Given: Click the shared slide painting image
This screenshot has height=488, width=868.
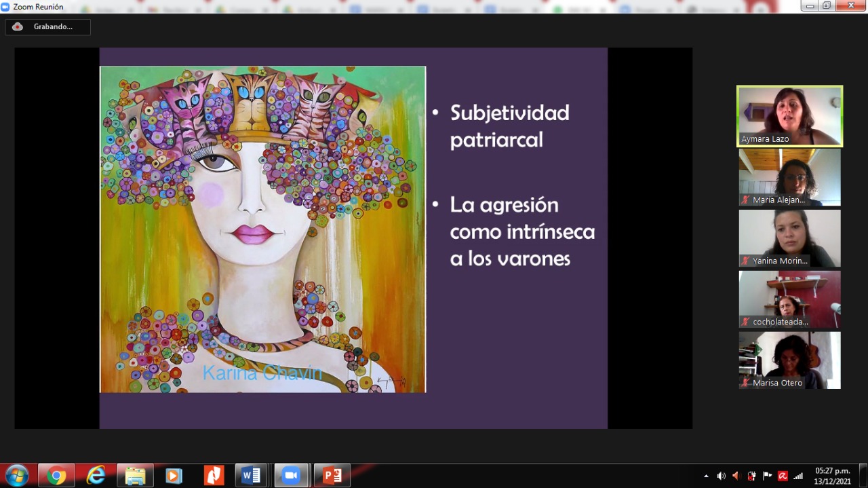Looking at the screenshot, I should (x=262, y=229).
